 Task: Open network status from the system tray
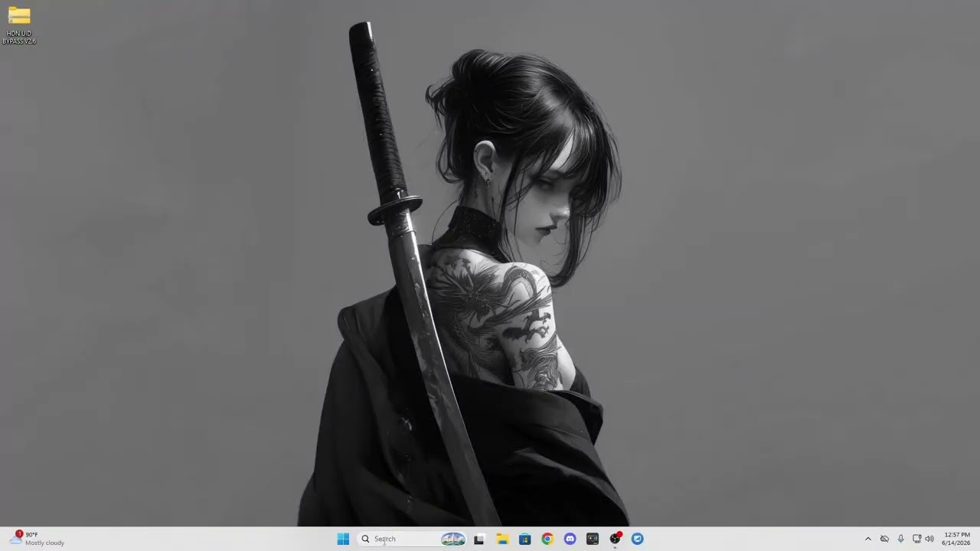click(916, 539)
